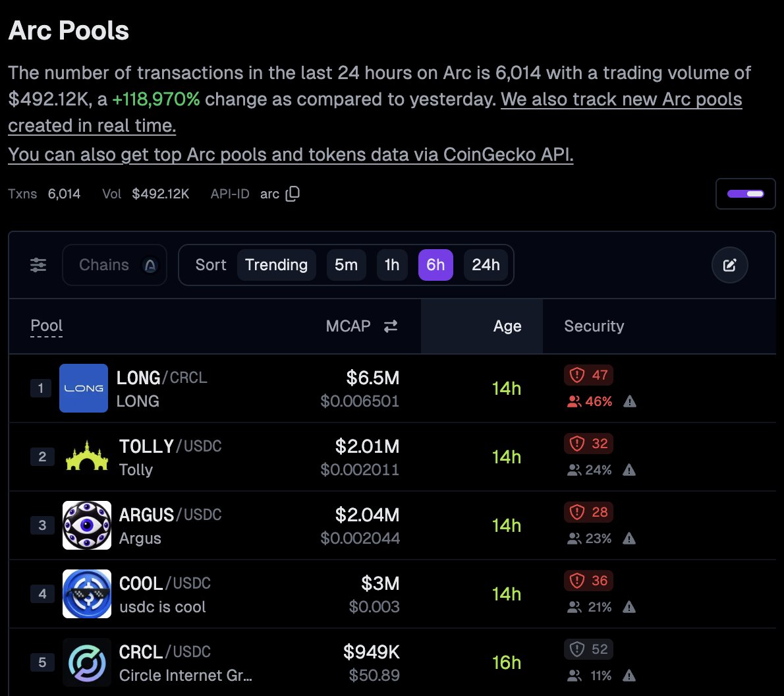This screenshot has height=696, width=784.
Task: Click warning triangle in ARGUS row
Action: 629,538
